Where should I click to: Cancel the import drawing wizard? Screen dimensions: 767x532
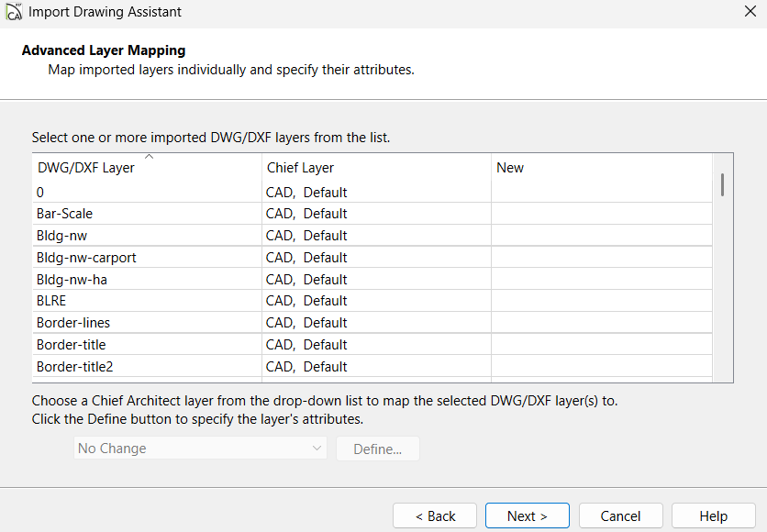620,515
